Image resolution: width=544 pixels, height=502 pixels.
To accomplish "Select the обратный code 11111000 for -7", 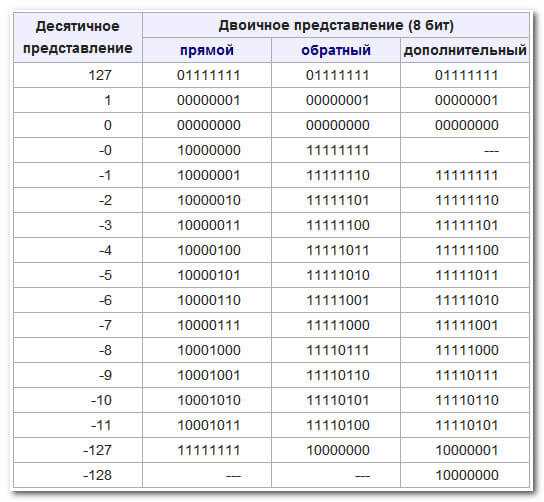I will [x=338, y=325].
